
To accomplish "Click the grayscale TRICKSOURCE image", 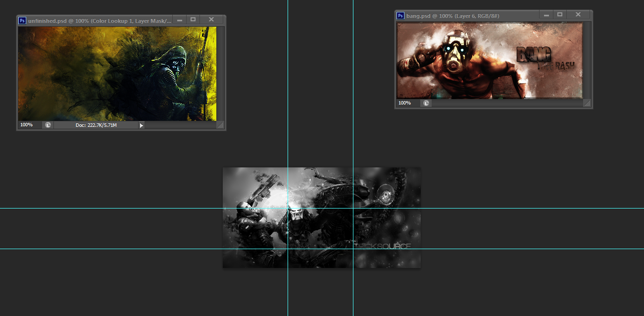I will coord(322,217).
